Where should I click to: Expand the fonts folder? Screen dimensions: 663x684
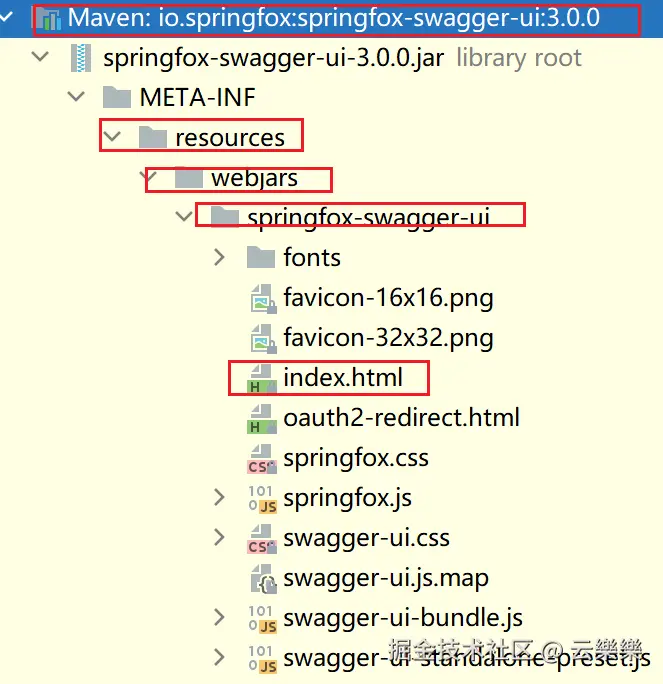pos(219,257)
